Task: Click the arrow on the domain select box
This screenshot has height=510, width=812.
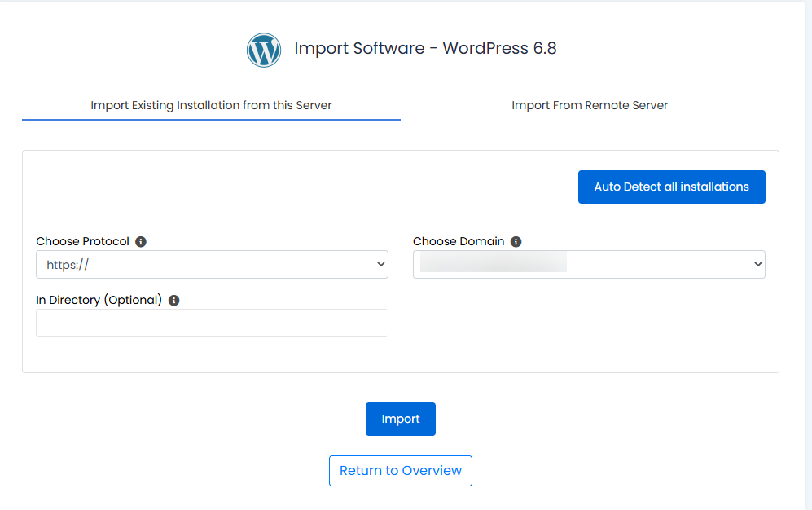Action: point(757,265)
